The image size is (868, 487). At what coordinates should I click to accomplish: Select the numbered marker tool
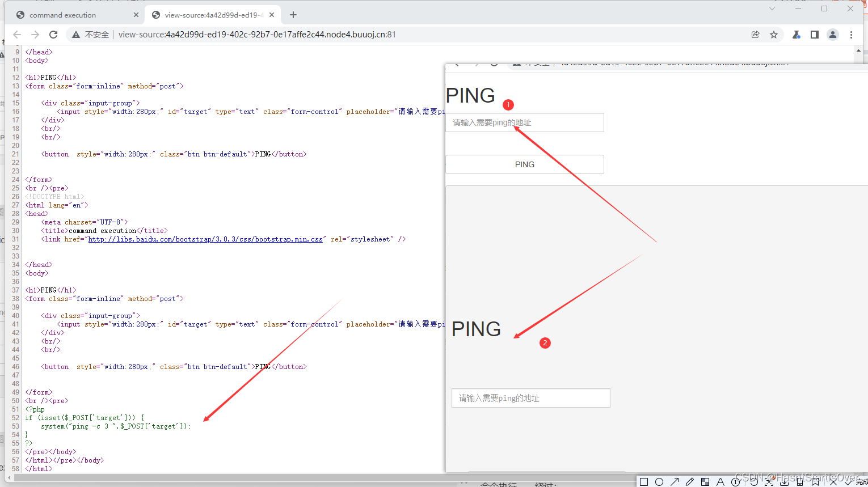click(736, 482)
